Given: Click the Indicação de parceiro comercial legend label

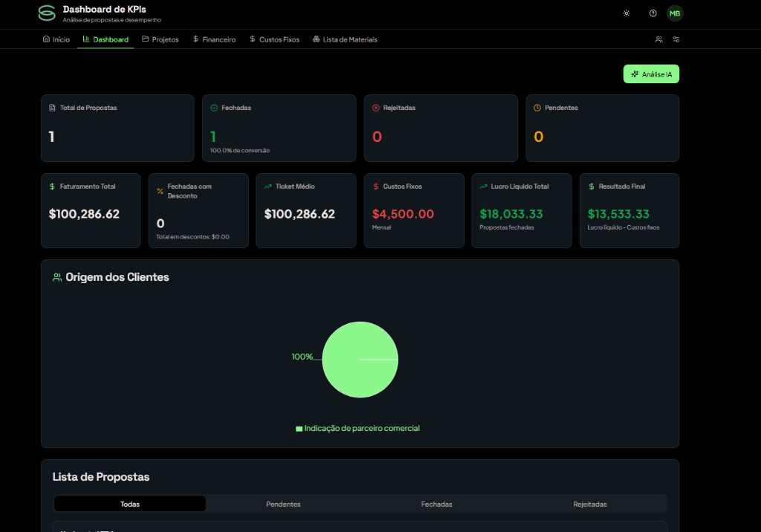Looking at the screenshot, I should (362, 428).
